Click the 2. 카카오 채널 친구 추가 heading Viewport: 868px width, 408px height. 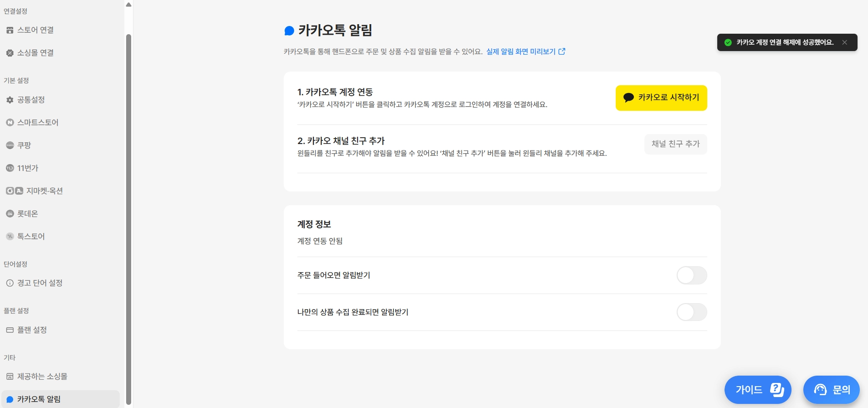[341, 141]
